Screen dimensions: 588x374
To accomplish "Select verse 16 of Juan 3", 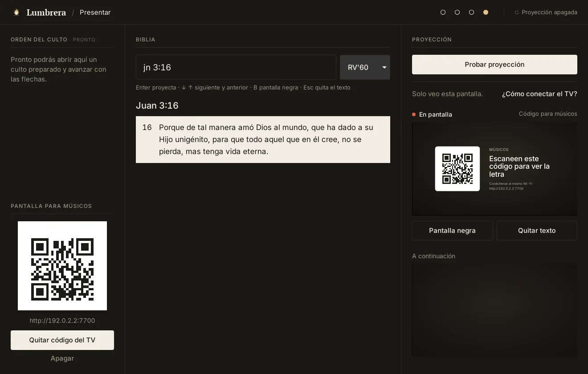I will pos(263,139).
